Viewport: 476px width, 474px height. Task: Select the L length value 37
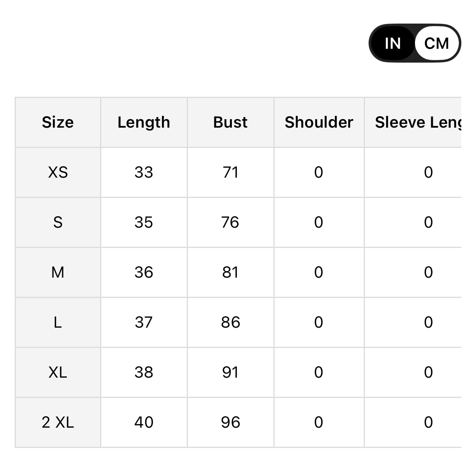pos(144,322)
